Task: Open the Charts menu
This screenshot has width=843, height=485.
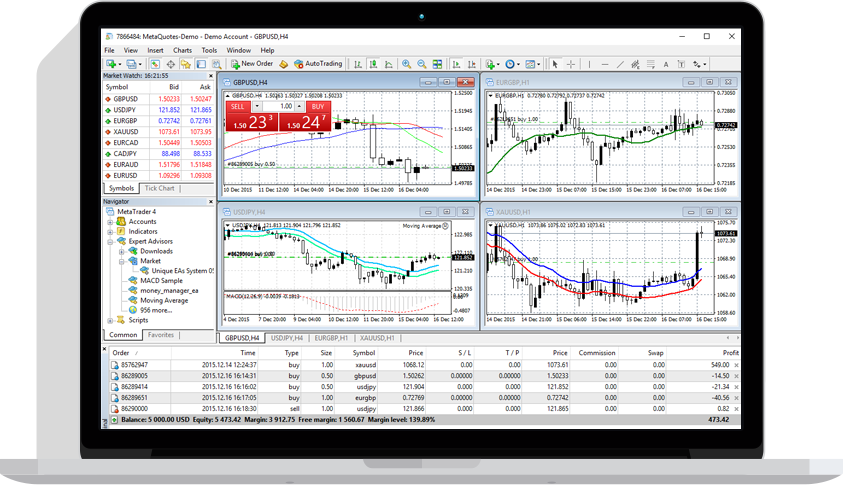Action: click(182, 50)
